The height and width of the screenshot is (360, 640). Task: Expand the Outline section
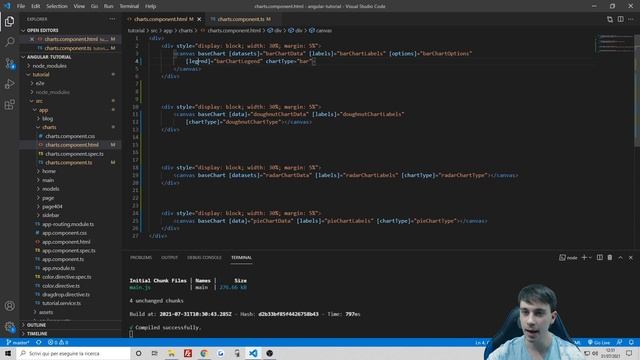tap(36, 325)
